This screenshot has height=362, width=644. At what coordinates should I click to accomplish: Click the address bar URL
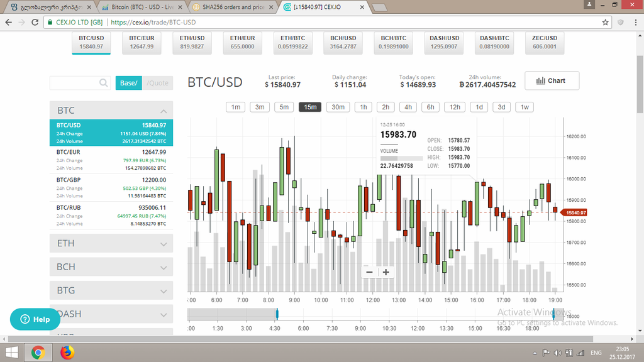[x=153, y=22]
